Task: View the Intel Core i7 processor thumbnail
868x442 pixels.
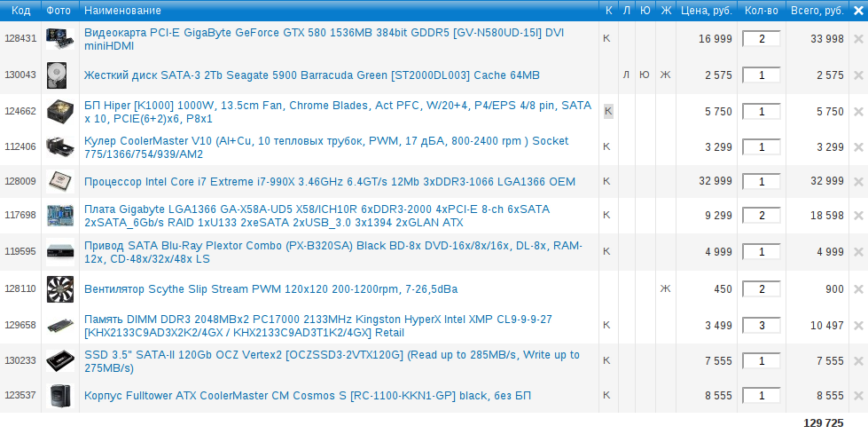Action: coord(59,181)
